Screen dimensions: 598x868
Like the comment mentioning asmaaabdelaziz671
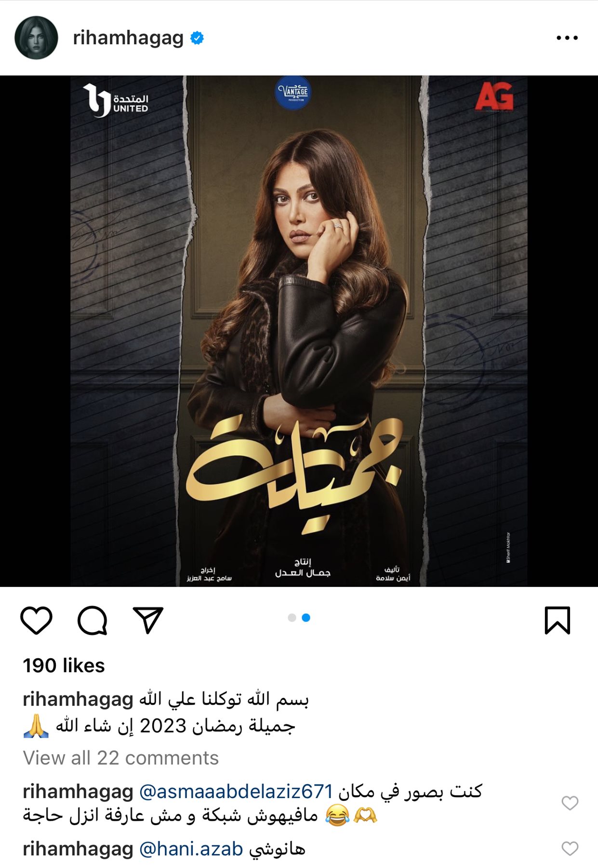(570, 803)
